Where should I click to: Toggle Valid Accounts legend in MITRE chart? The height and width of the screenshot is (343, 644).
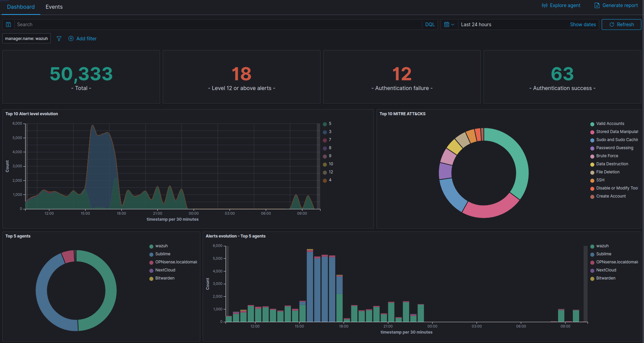610,124
